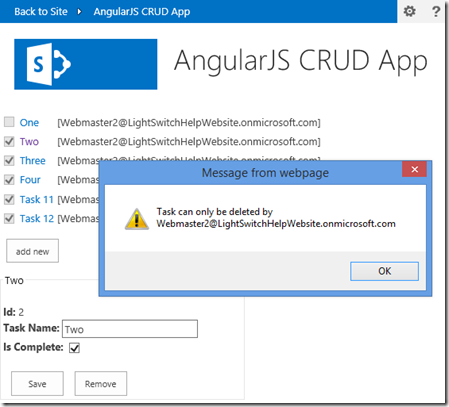Click the AngularJS CRUD App page heading
The width and height of the screenshot is (449, 407).
tap(301, 61)
